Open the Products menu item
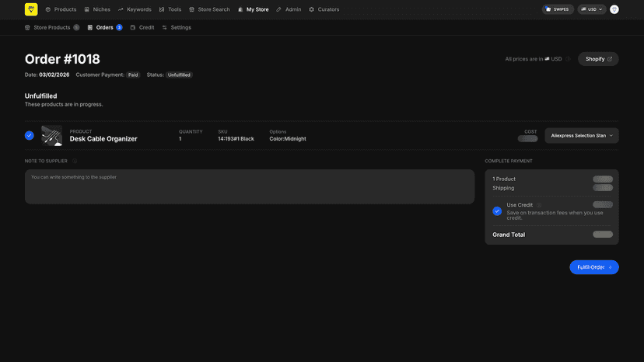 (x=61, y=9)
